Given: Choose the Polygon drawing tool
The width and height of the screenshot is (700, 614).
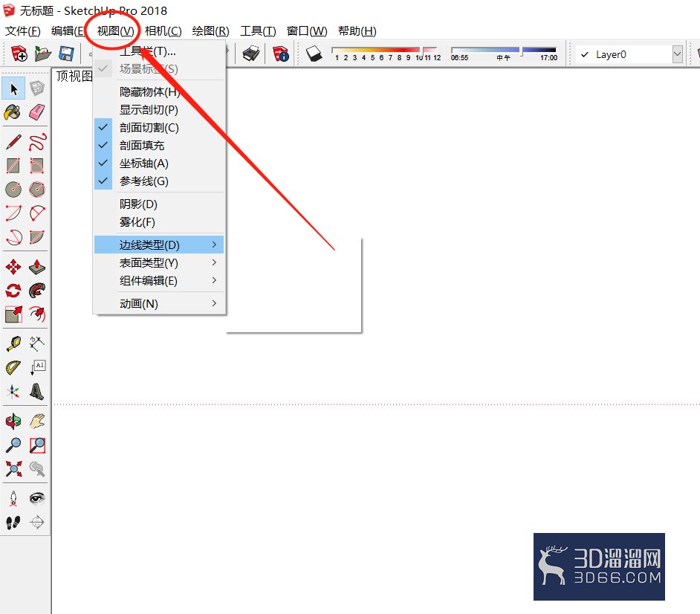Looking at the screenshot, I should (37, 190).
